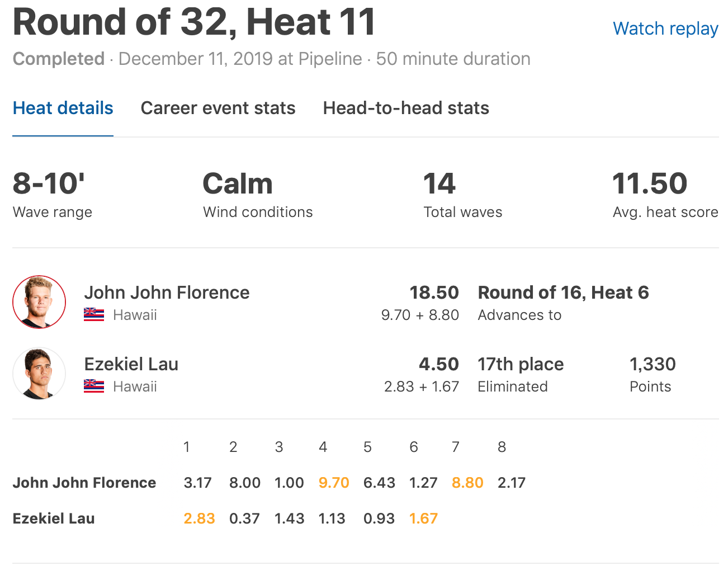Open the Watch replay link
The height and width of the screenshot is (575, 728).
pyautogui.click(x=665, y=29)
